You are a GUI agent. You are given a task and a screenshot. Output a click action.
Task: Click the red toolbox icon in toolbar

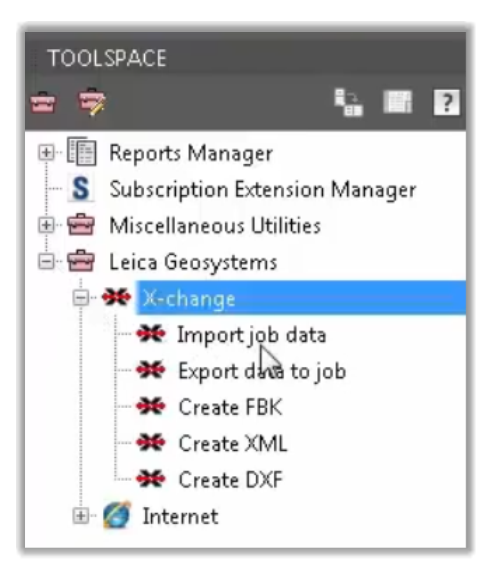tap(43, 102)
